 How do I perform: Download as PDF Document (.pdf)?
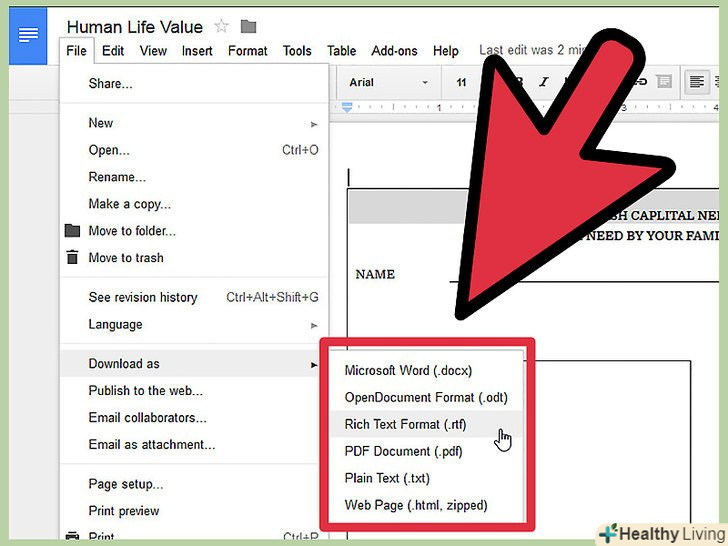pyautogui.click(x=426, y=451)
